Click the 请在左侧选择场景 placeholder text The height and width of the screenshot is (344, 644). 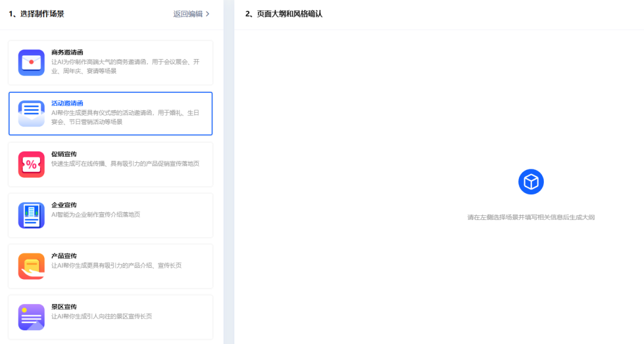click(x=531, y=217)
